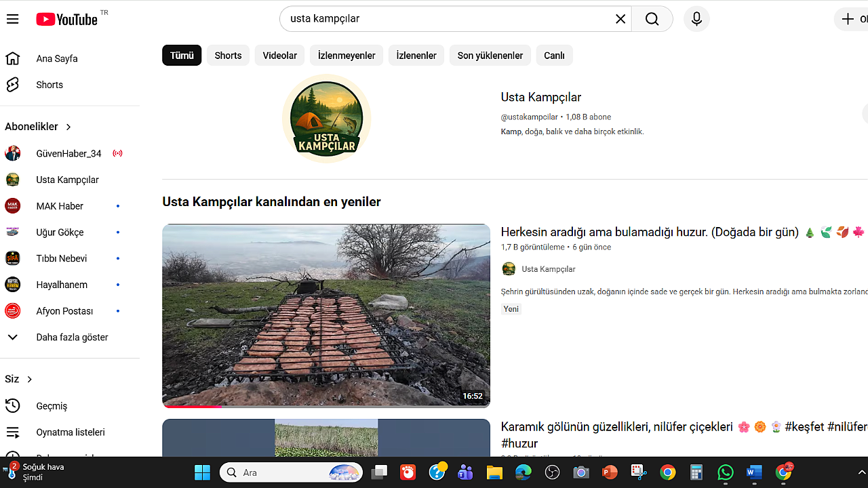Click the YouTube logo
This screenshot has height=488, width=868.
click(66, 19)
